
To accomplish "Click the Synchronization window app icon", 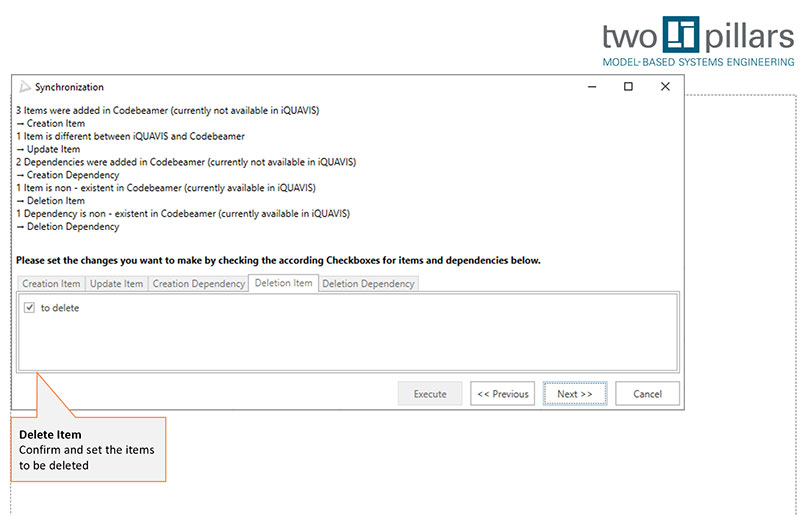I will 25,87.
